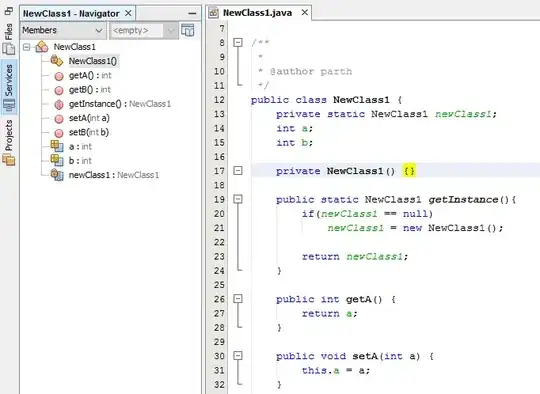Open the Members dropdown
The image size is (540, 394).
point(62,30)
